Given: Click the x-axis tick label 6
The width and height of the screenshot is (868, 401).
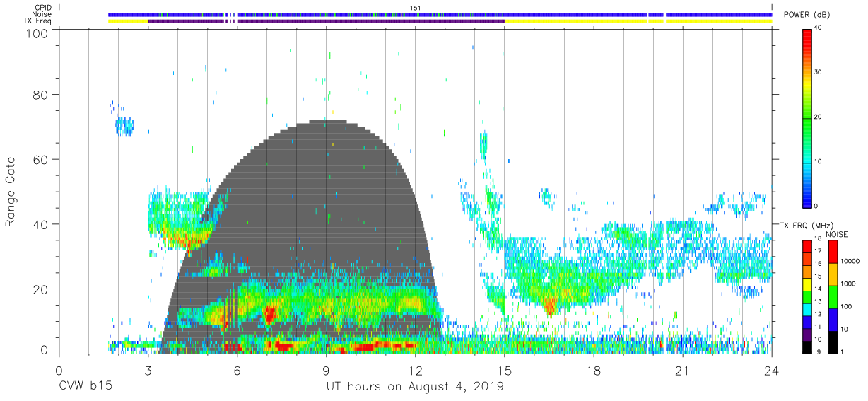Looking at the screenshot, I should pyautogui.click(x=237, y=370).
